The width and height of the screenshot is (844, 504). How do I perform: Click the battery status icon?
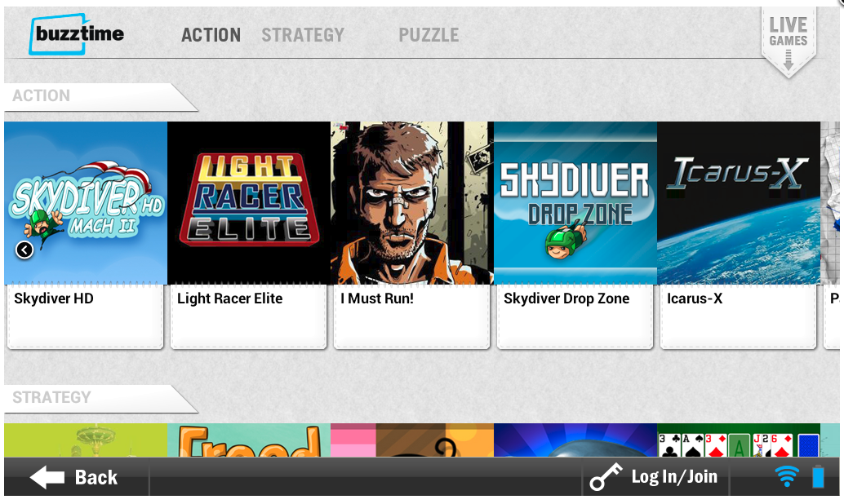818,476
